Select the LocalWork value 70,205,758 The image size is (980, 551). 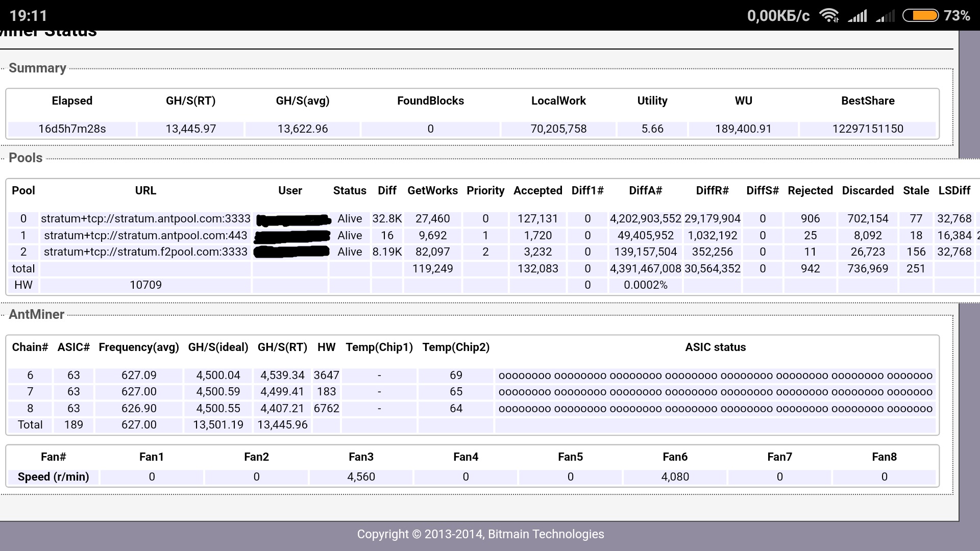point(558,129)
